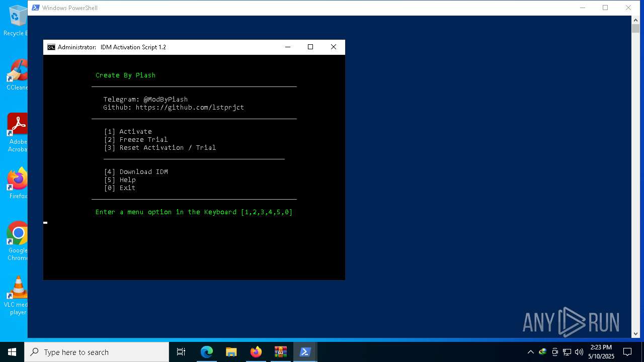Image resolution: width=644 pixels, height=362 pixels.
Task: Click '[3] Reset Activation / Trial' line
Action: coord(160,148)
